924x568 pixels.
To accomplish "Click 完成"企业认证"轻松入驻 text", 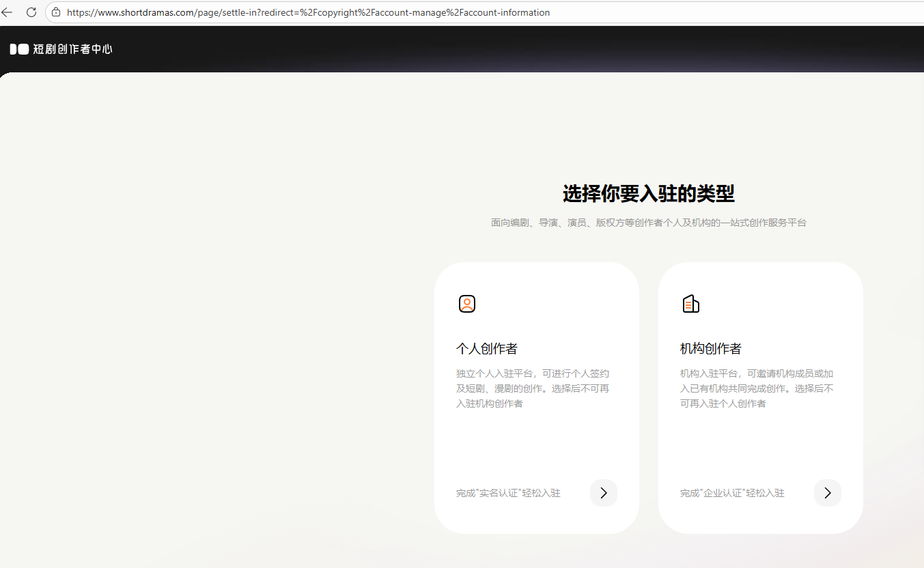I will click(732, 493).
